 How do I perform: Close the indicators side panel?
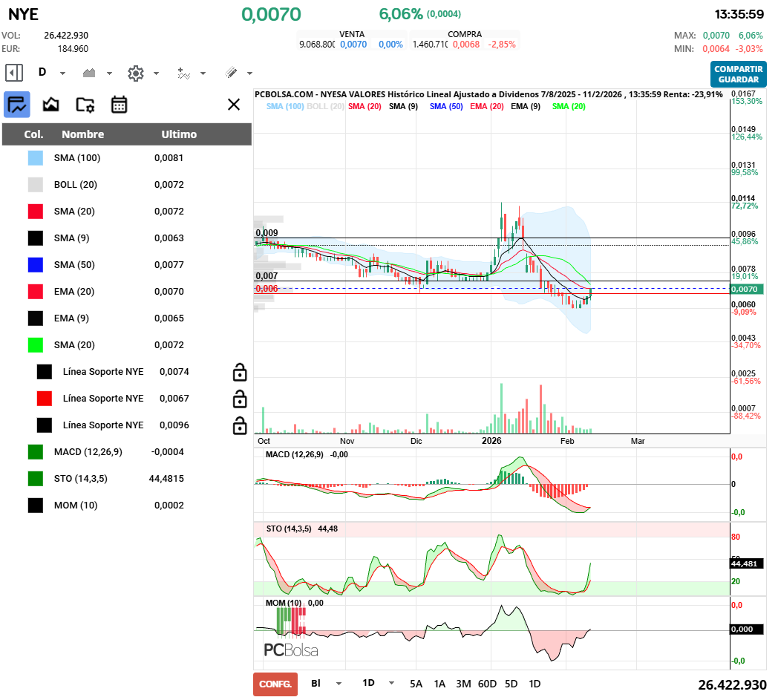(x=234, y=105)
